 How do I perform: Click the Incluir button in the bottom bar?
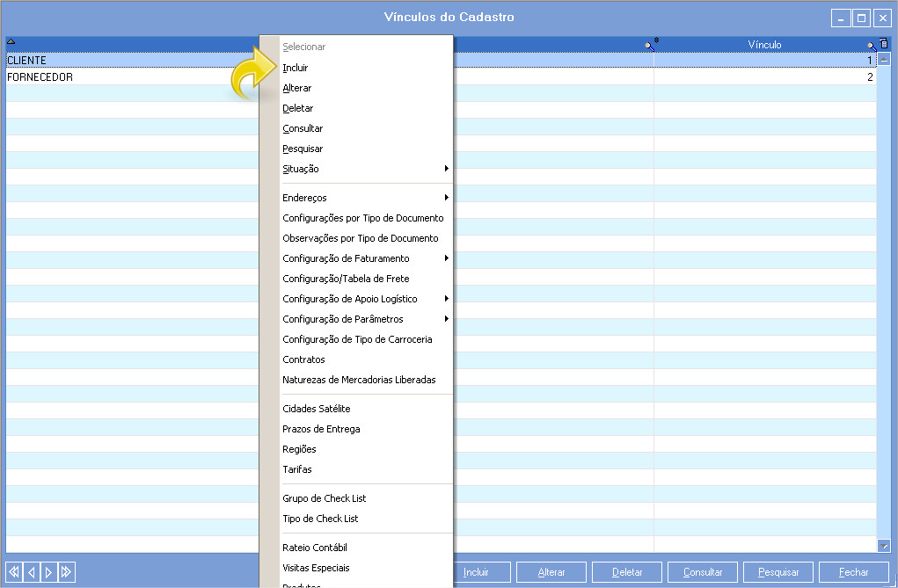(x=482, y=572)
